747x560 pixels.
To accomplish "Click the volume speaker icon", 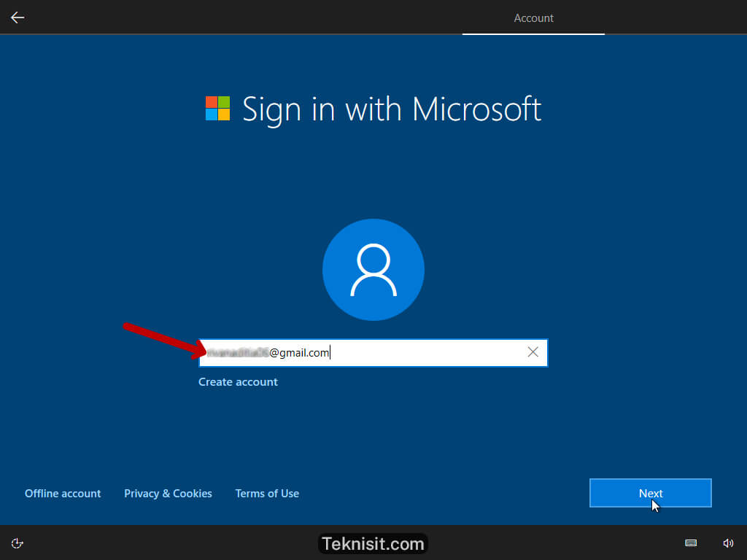I will click(x=728, y=543).
